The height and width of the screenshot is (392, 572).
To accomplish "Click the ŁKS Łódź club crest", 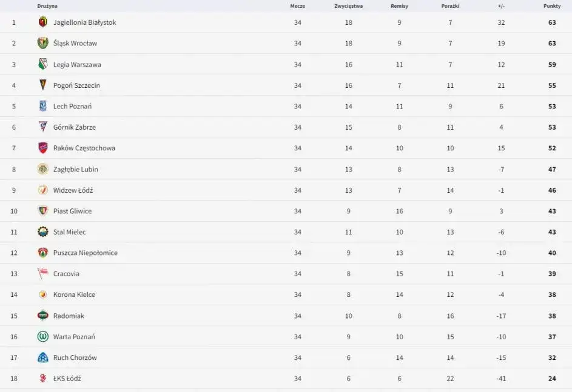I will 42,379.
